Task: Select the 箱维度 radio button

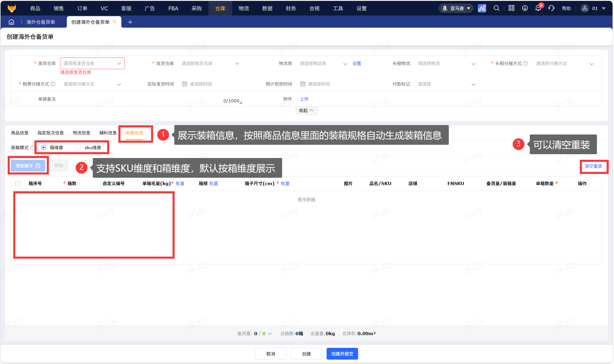Action: (44, 147)
